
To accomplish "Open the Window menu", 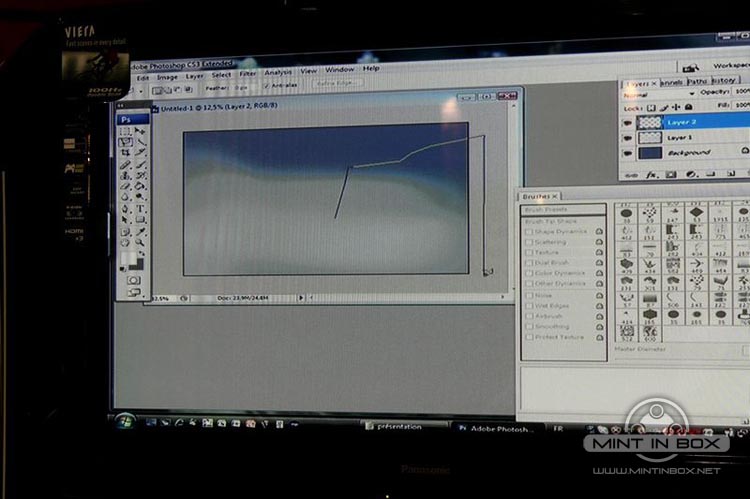I will point(340,70).
